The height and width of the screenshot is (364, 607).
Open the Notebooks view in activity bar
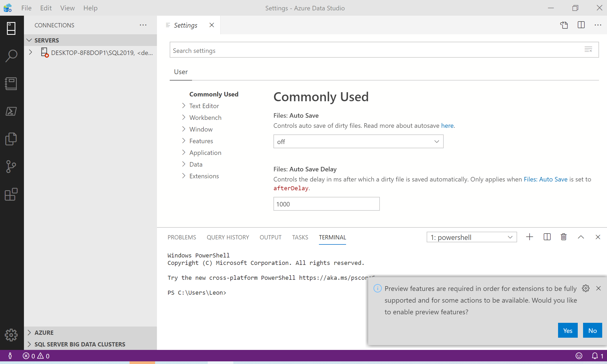pyautogui.click(x=11, y=83)
